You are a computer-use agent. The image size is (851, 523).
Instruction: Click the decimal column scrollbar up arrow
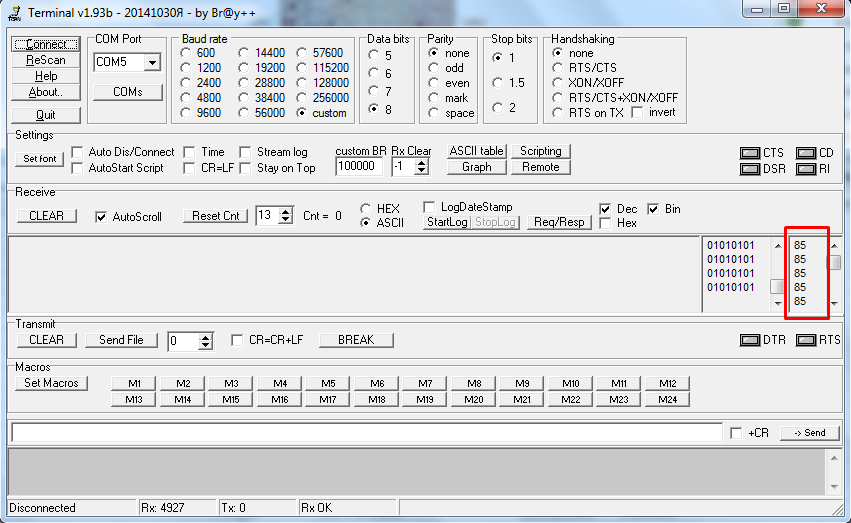(834, 246)
